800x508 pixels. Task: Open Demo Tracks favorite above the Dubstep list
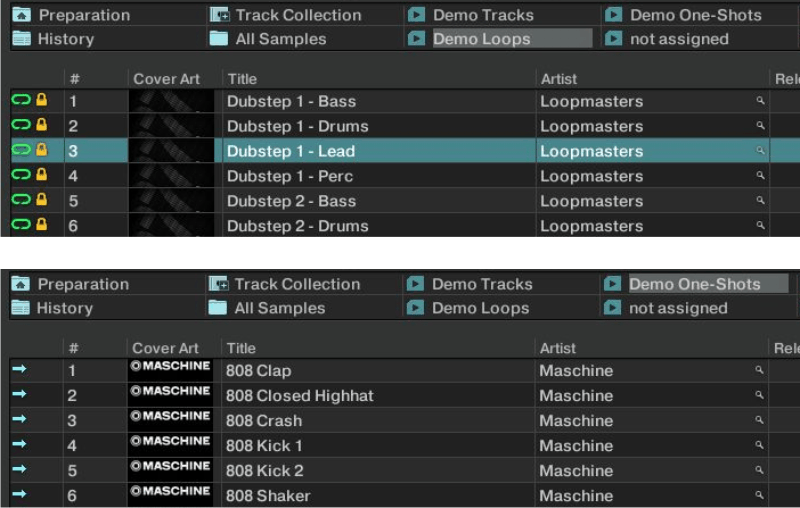[482, 15]
